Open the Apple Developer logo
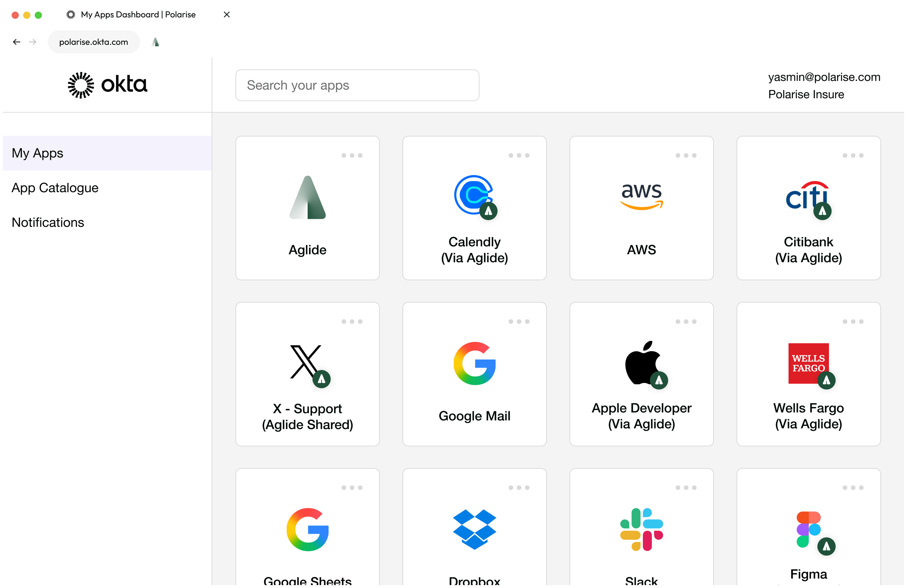The image size is (907, 588). point(643,363)
